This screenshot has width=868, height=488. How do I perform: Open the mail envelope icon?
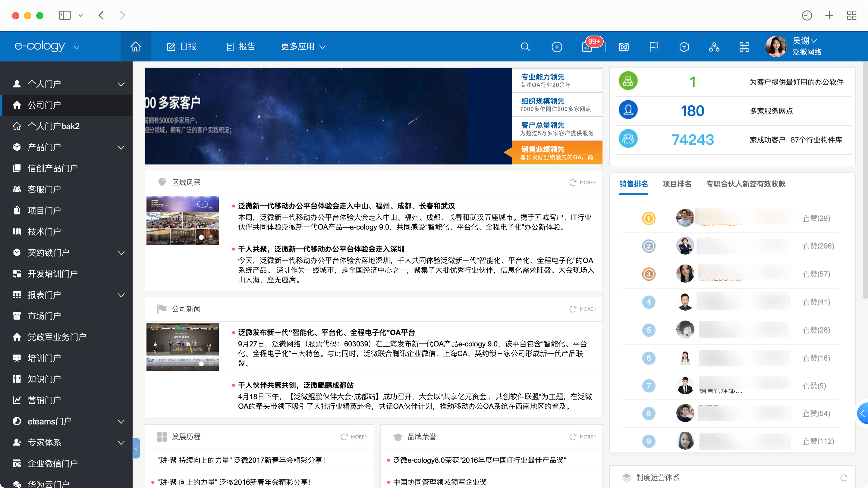[x=624, y=47]
